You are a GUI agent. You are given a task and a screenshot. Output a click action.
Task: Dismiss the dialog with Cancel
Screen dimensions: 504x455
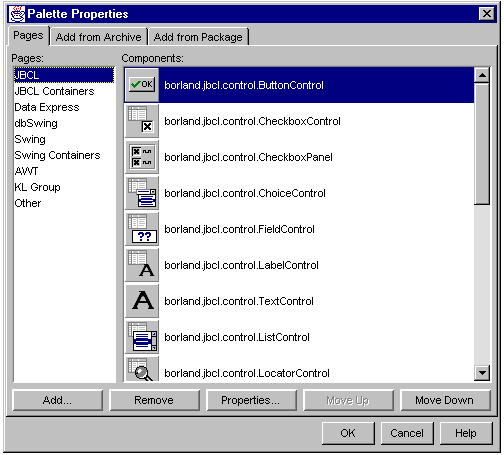click(x=407, y=433)
